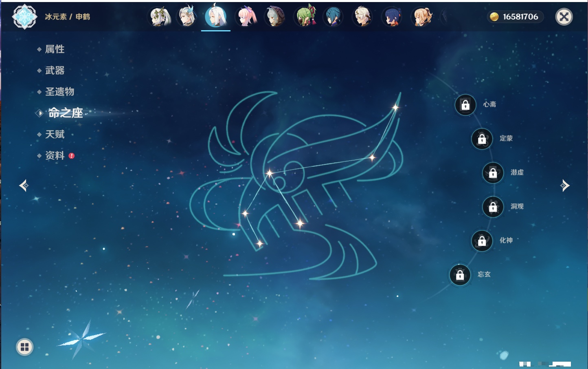Open locked constellation 忘玄
This screenshot has height=369, width=588.
coord(460,275)
